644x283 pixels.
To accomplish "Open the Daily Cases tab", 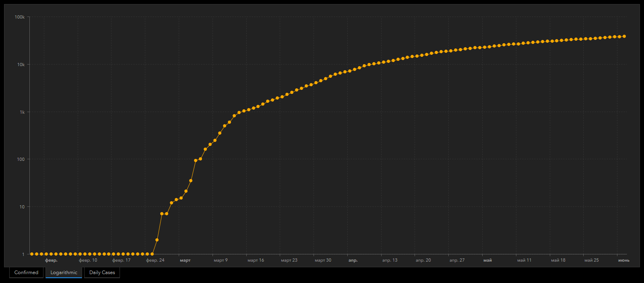I will [102, 273].
